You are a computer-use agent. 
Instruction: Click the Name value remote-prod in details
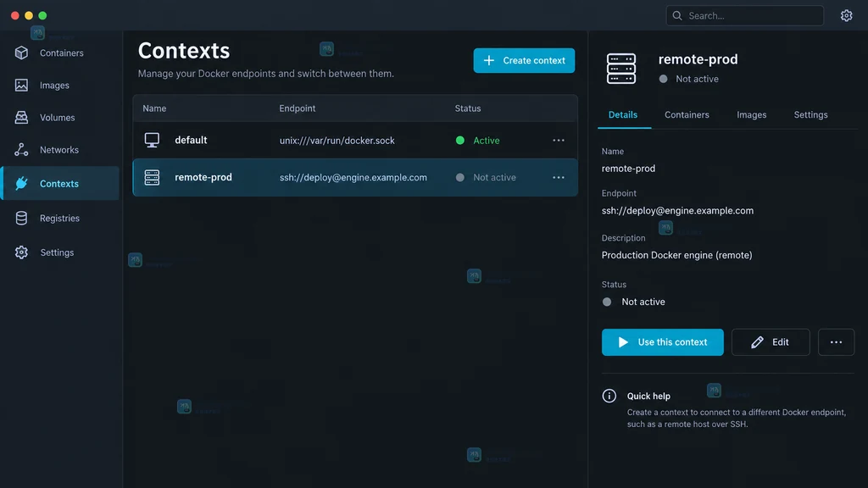pyautogui.click(x=628, y=169)
